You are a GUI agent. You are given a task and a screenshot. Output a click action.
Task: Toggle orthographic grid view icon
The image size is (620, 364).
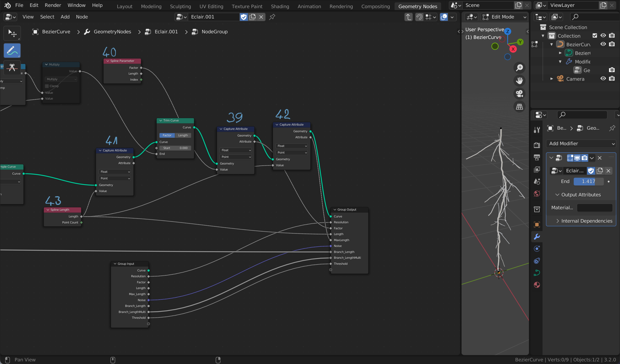tap(519, 107)
